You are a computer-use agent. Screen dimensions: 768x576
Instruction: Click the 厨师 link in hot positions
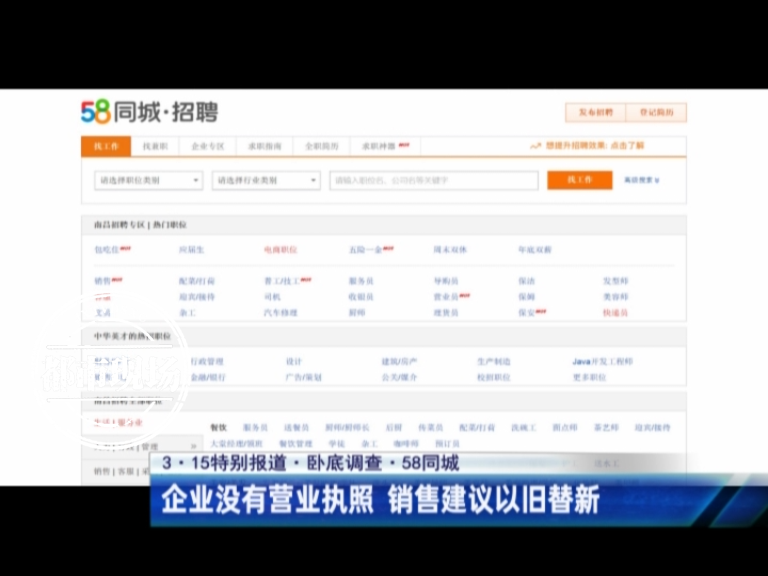click(x=357, y=312)
